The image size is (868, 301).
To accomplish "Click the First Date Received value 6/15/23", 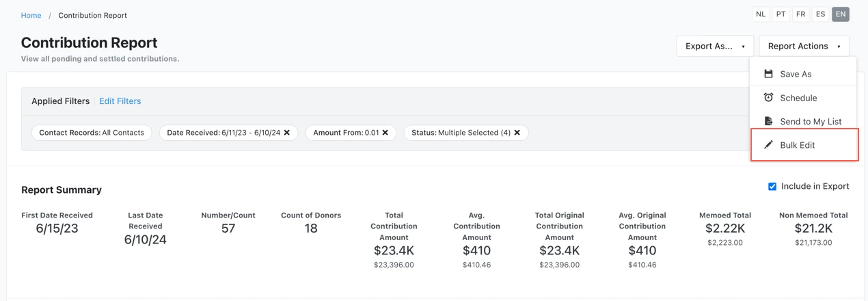I will (x=57, y=228).
